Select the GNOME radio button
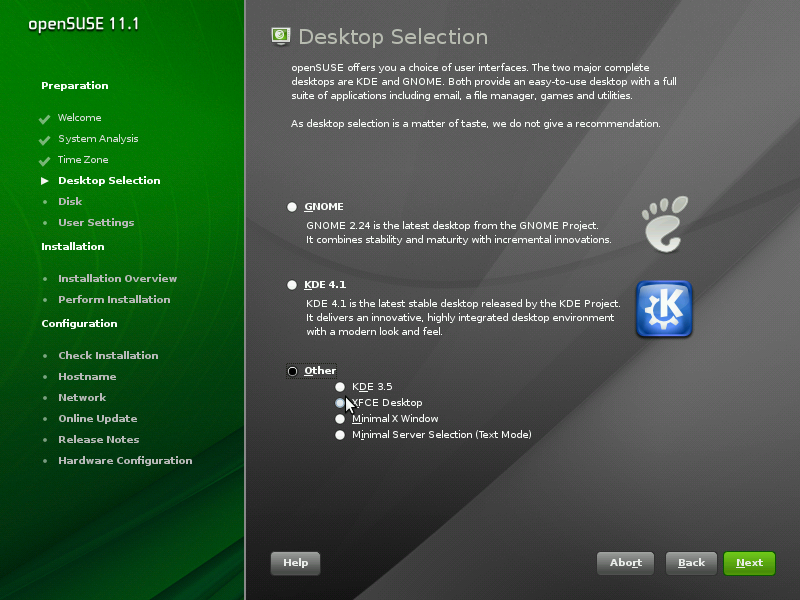The height and width of the screenshot is (600, 800). point(292,207)
